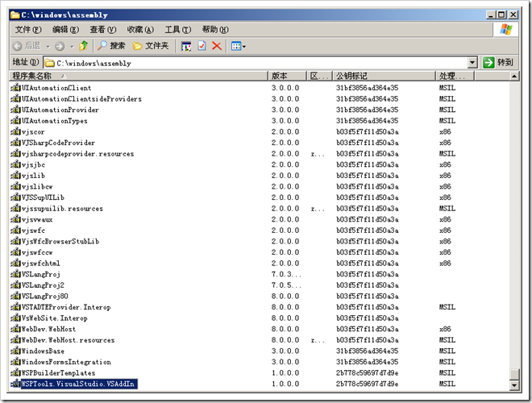The height and width of the screenshot is (403, 532).
Task: Select the UIAutomationTypes assembly icon
Action: click(15, 121)
